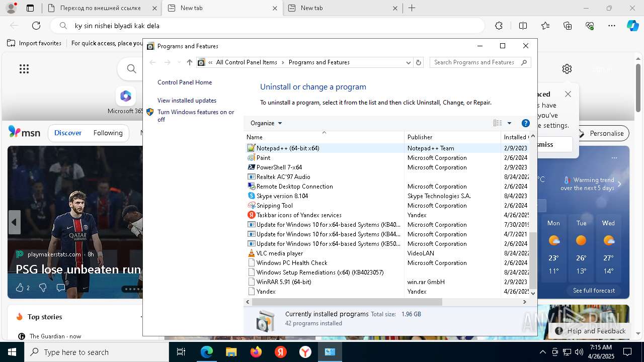Go up one level in Control Panel

coord(189,62)
